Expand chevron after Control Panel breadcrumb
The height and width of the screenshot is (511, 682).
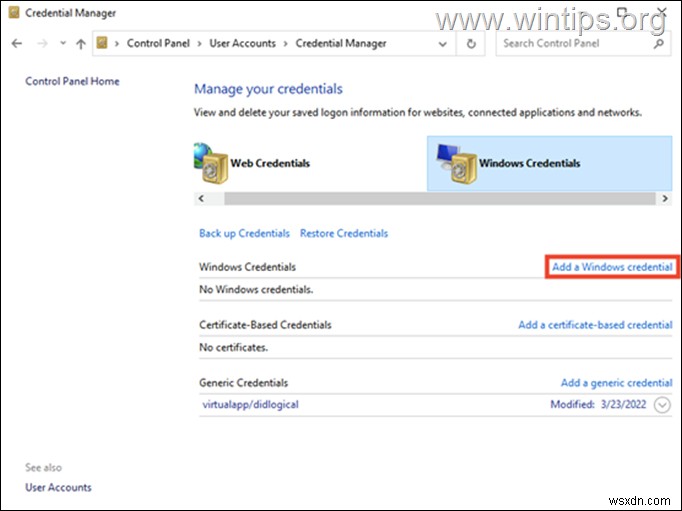[x=199, y=43]
